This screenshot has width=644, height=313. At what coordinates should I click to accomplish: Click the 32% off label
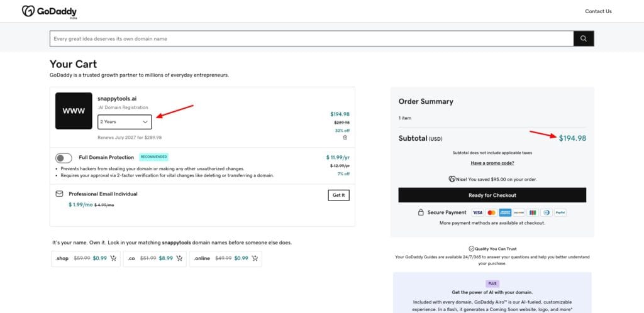[x=342, y=131]
